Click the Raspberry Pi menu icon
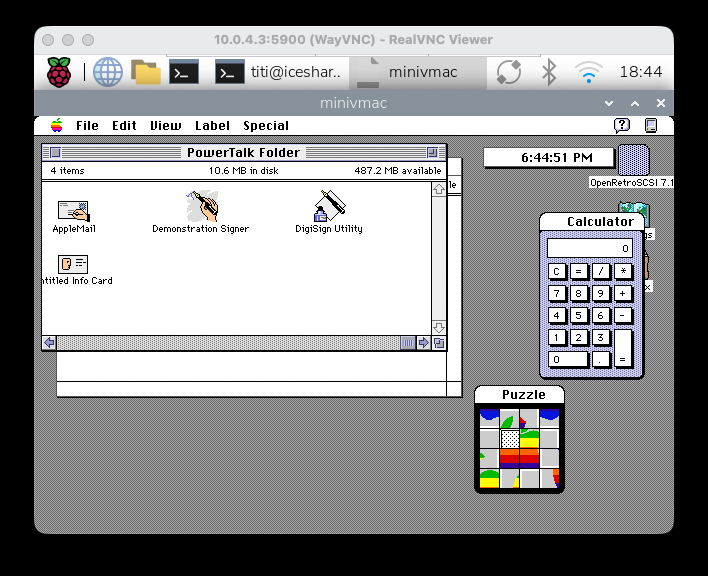The width and height of the screenshot is (708, 576). pos(60,72)
